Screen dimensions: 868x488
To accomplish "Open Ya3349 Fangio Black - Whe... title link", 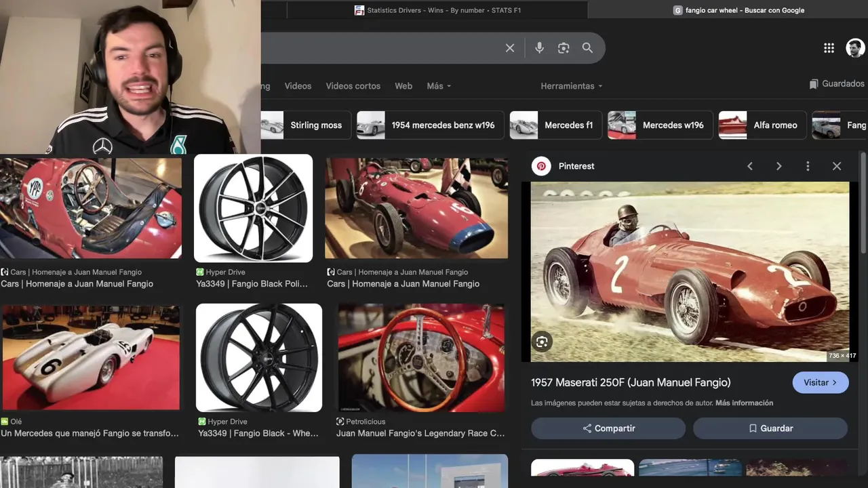I will [x=258, y=433].
